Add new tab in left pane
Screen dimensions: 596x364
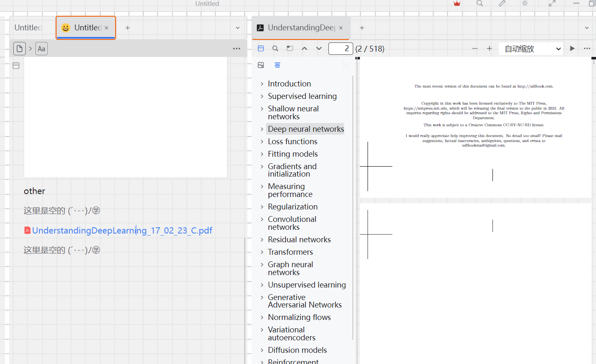point(128,28)
